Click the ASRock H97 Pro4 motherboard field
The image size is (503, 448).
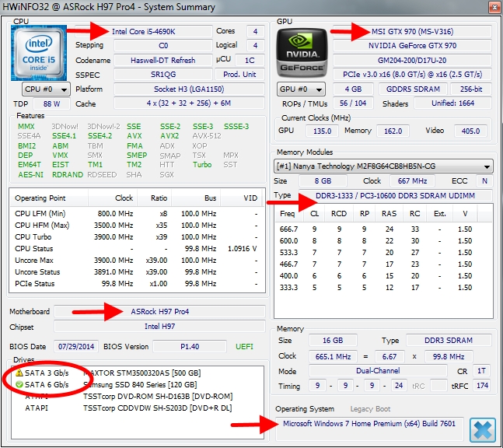(159, 311)
